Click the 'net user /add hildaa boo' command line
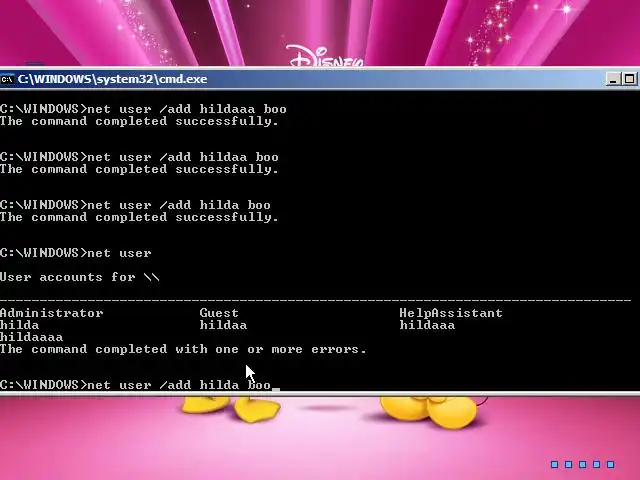Screen dimensions: 640x480 (139, 157)
